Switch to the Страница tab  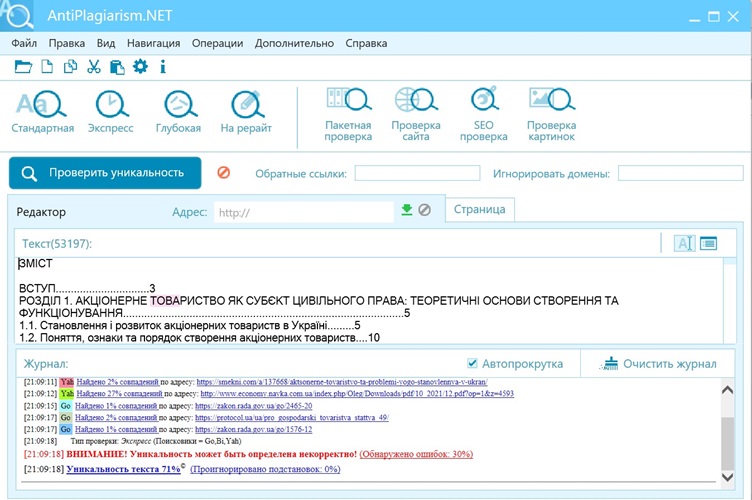pos(480,209)
